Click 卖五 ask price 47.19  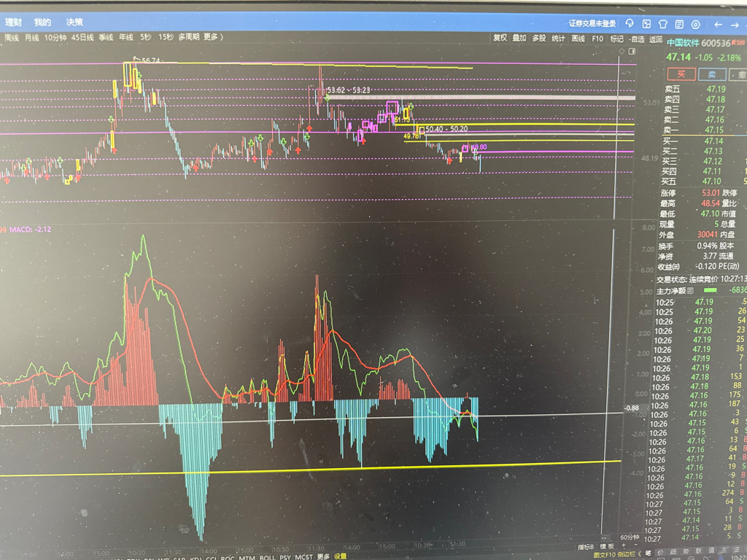716,89
